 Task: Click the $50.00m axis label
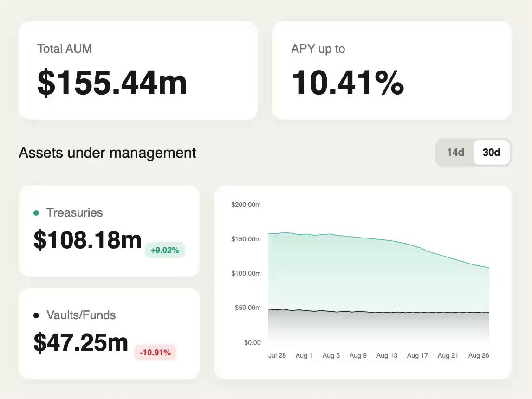click(248, 308)
